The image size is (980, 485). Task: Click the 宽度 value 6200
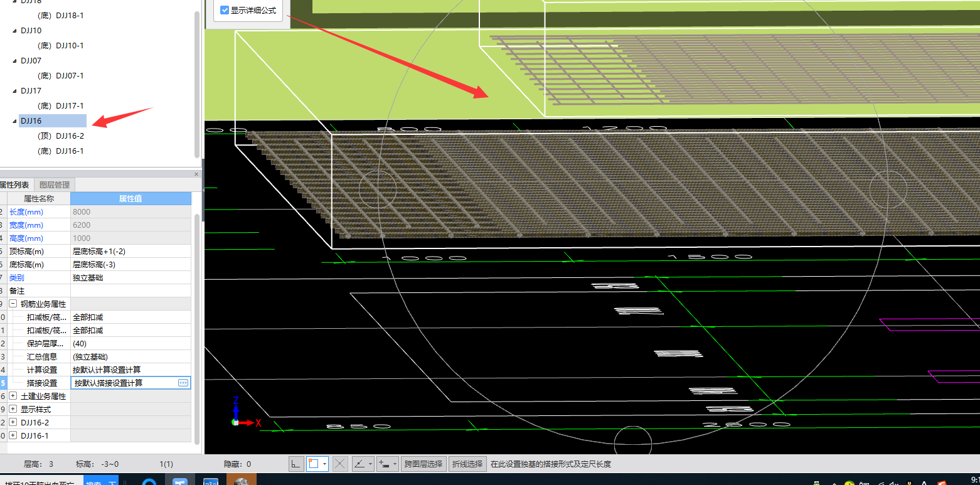pos(130,225)
